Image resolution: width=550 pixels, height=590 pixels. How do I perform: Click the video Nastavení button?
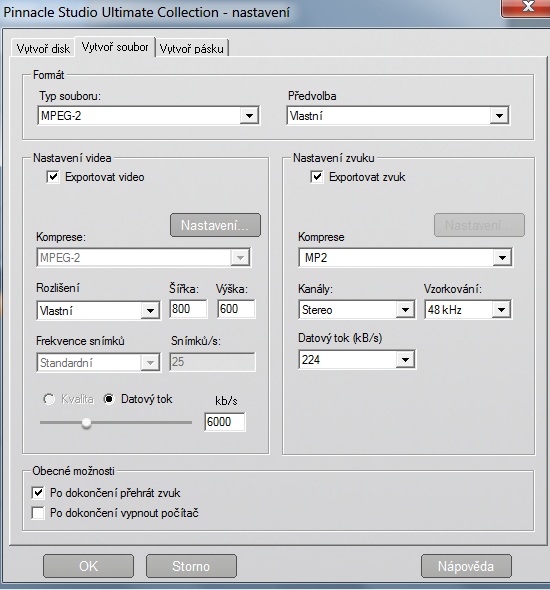coord(215,225)
